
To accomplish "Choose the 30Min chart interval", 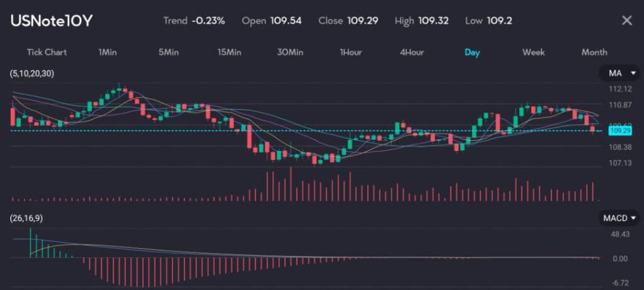I will click(290, 52).
